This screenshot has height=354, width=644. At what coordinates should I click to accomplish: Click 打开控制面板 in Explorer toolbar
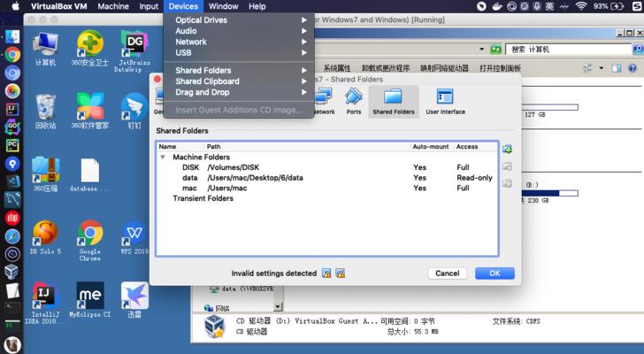(x=500, y=68)
